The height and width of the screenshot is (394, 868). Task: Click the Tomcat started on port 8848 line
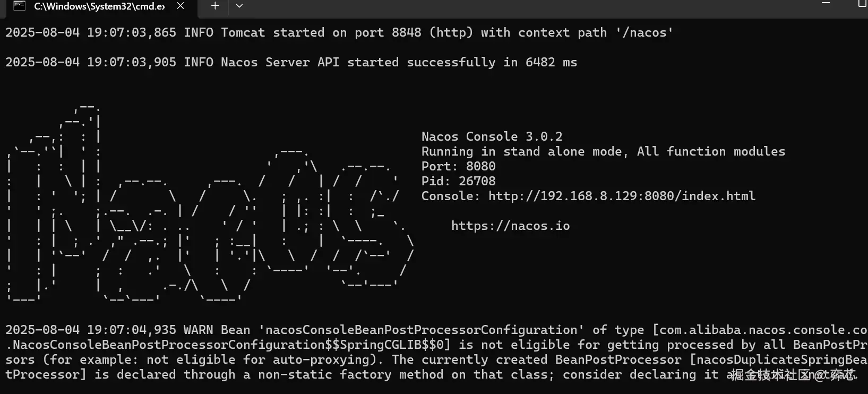[340, 32]
